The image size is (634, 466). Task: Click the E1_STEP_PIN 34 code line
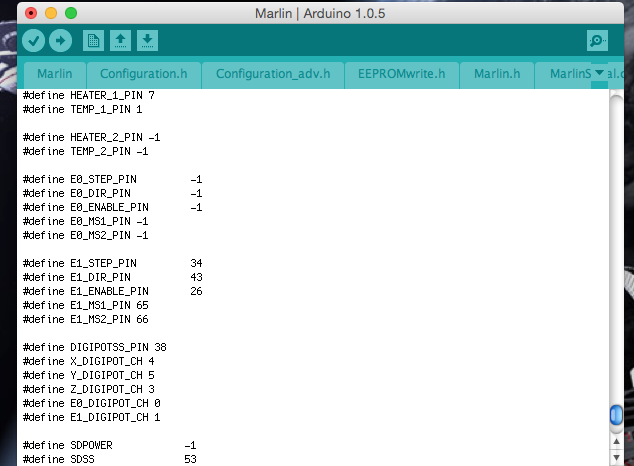point(112,263)
